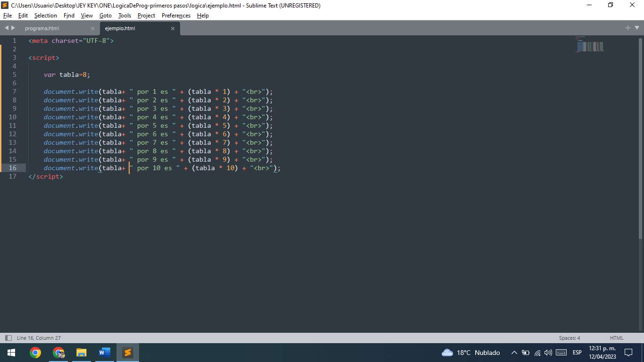Screen dimensions: 644x362
Task: Open the Wi-Fi network panel
Action: click(x=537, y=353)
